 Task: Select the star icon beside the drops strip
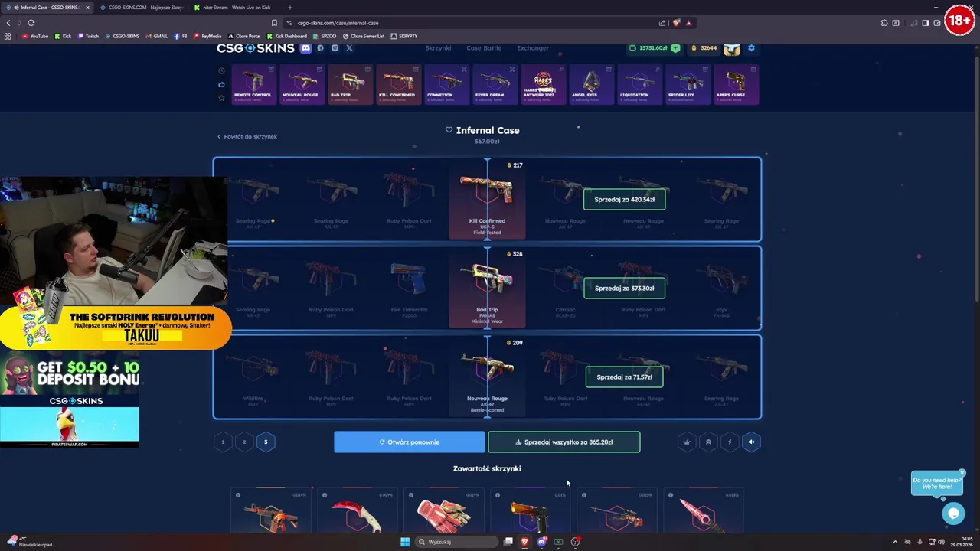[x=221, y=98]
